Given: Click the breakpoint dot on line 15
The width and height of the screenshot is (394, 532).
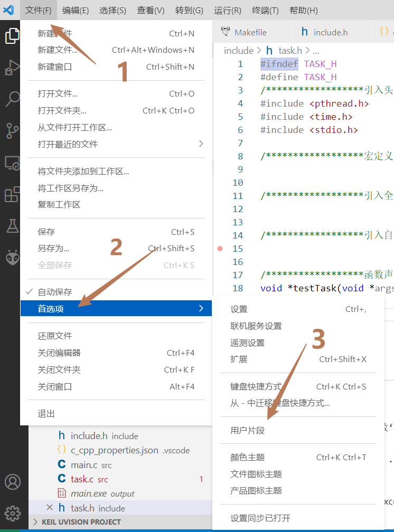Looking at the screenshot, I should coord(220,249).
